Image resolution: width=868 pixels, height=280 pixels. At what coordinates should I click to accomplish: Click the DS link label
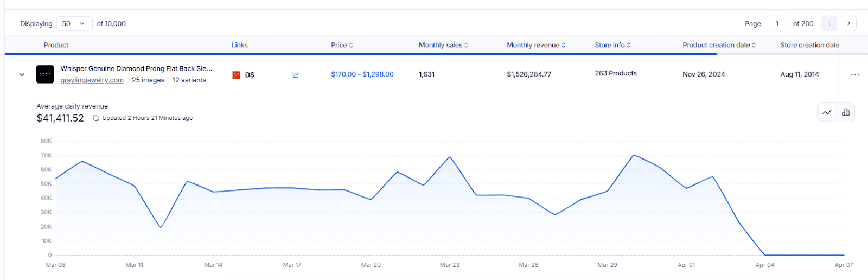tap(250, 75)
